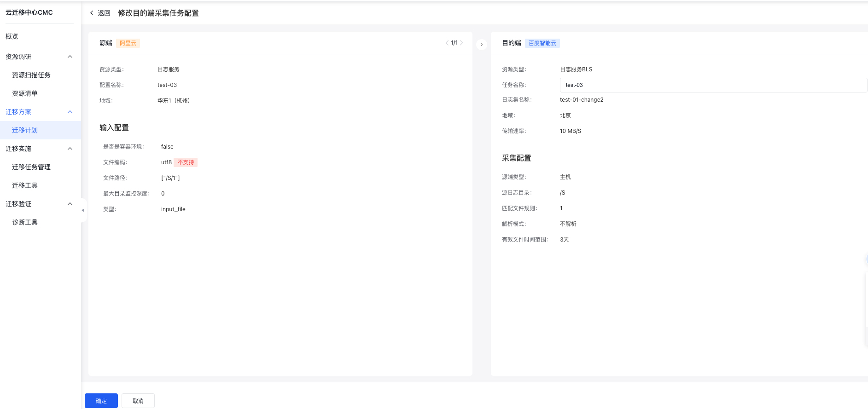Click the source config name test-03

tap(167, 85)
